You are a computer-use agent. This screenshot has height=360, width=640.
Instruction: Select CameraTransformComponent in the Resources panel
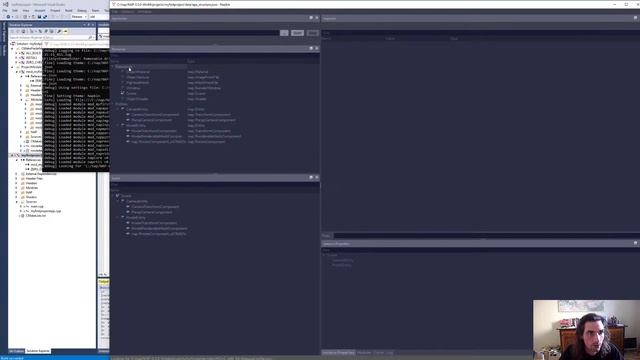(155, 115)
